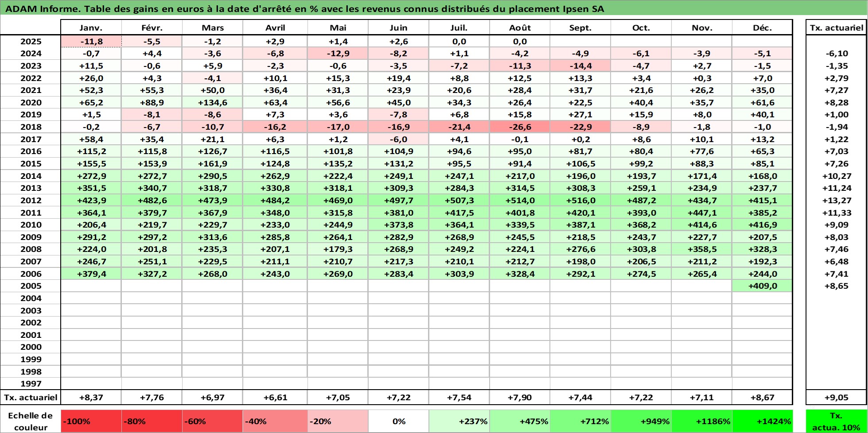Select the +447,1 cell for Nov. 2011
The image size is (868, 433).
[702, 213]
